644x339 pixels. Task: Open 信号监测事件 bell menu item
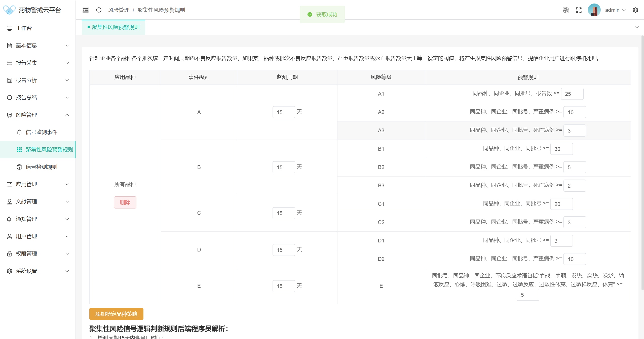[41, 132]
